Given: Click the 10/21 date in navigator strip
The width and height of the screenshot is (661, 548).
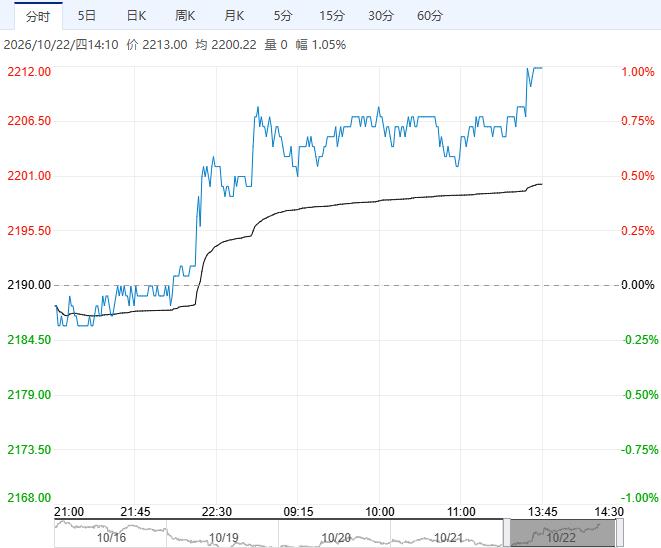Looking at the screenshot, I should click(448, 538).
